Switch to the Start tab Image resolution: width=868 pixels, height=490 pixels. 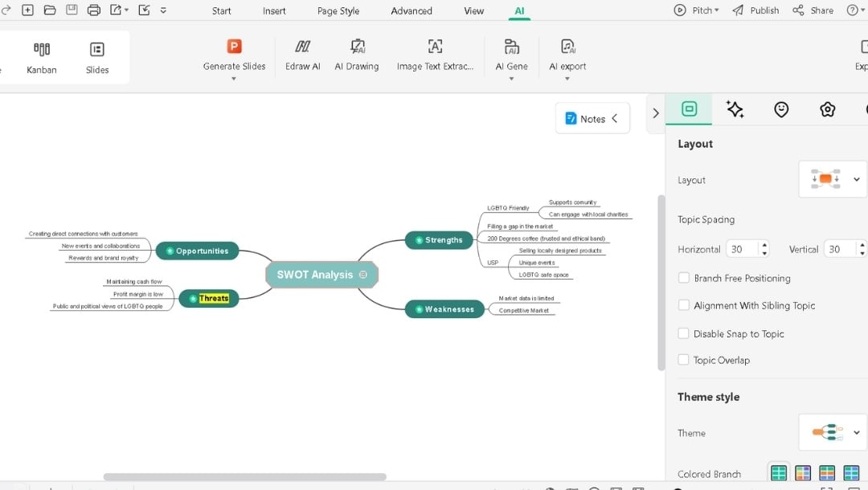pos(222,10)
